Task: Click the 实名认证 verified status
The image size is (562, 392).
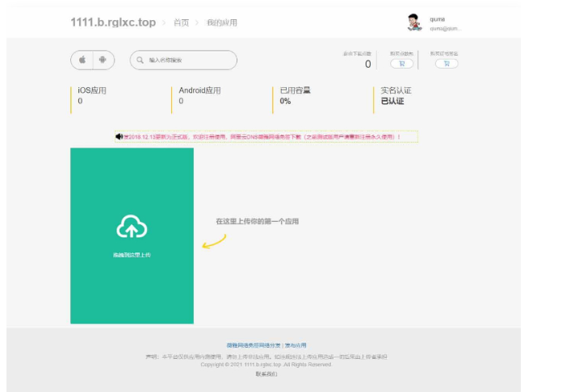Action: coord(396,95)
